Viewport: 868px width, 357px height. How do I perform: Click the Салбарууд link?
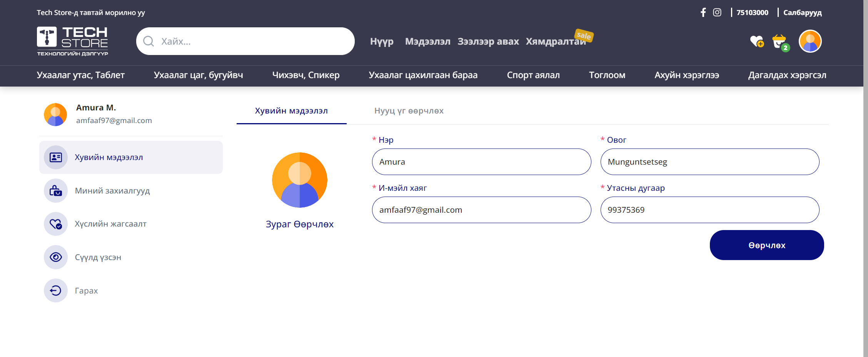pos(802,12)
